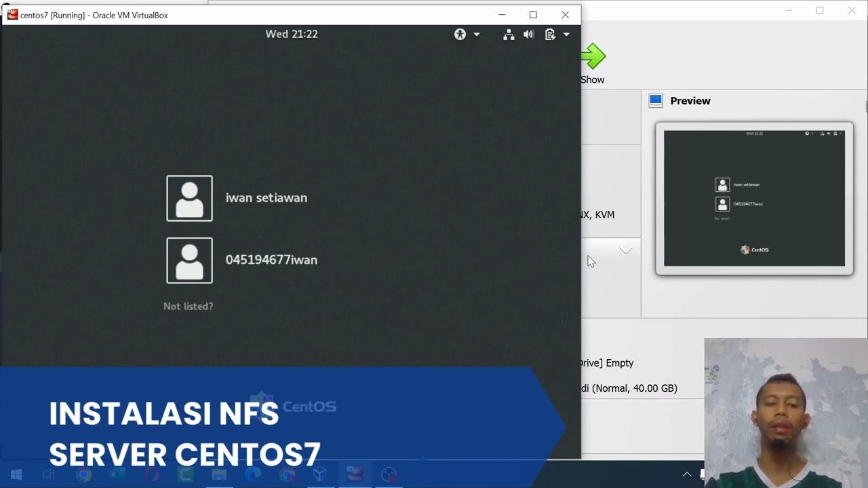Click the power status icon
Viewport: 868px width, 488px height.
click(x=550, y=35)
